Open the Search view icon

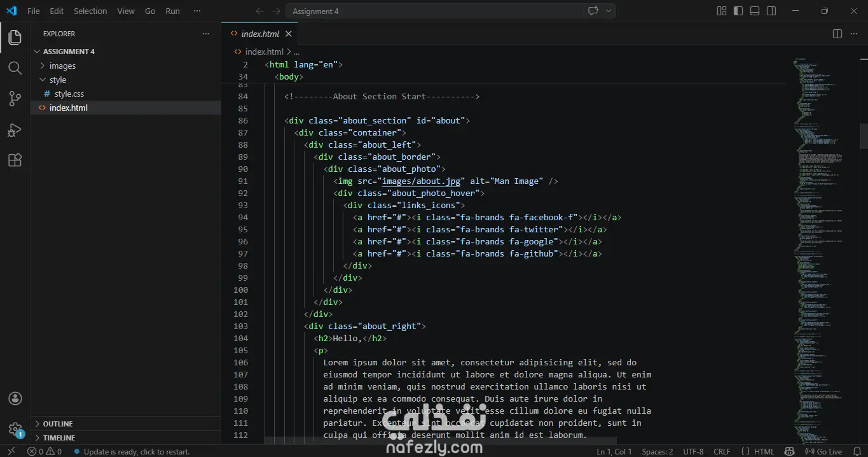(15, 68)
